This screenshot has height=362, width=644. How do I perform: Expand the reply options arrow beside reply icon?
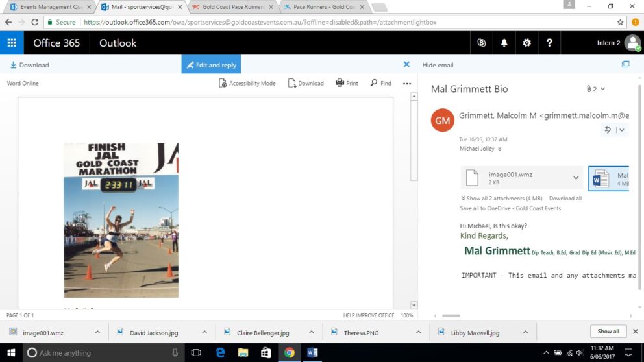(622, 130)
